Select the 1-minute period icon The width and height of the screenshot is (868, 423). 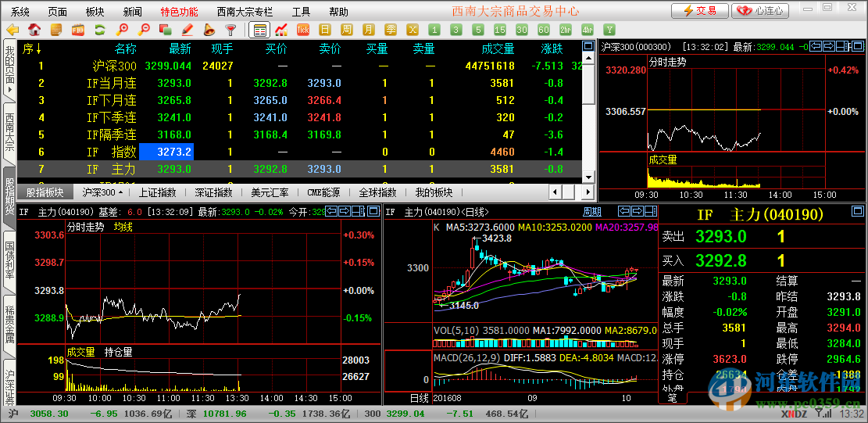click(x=434, y=30)
